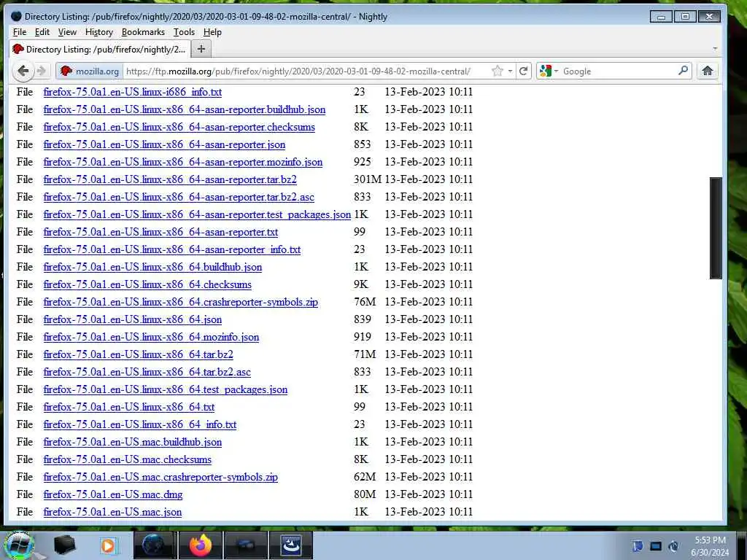Viewport: 747px width, 560px height.
Task: Open linux-x86_64.mozinfo.json link
Action: point(151,337)
